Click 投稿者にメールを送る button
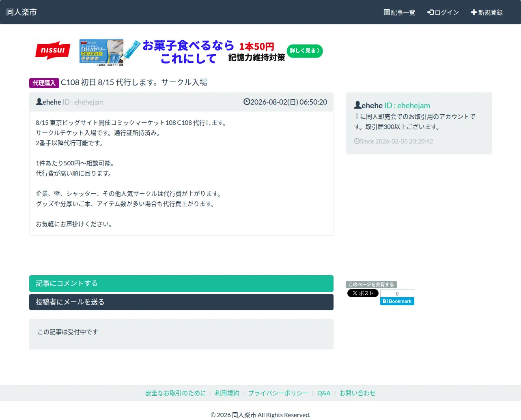This screenshot has height=420, width=521. pyautogui.click(x=181, y=302)
